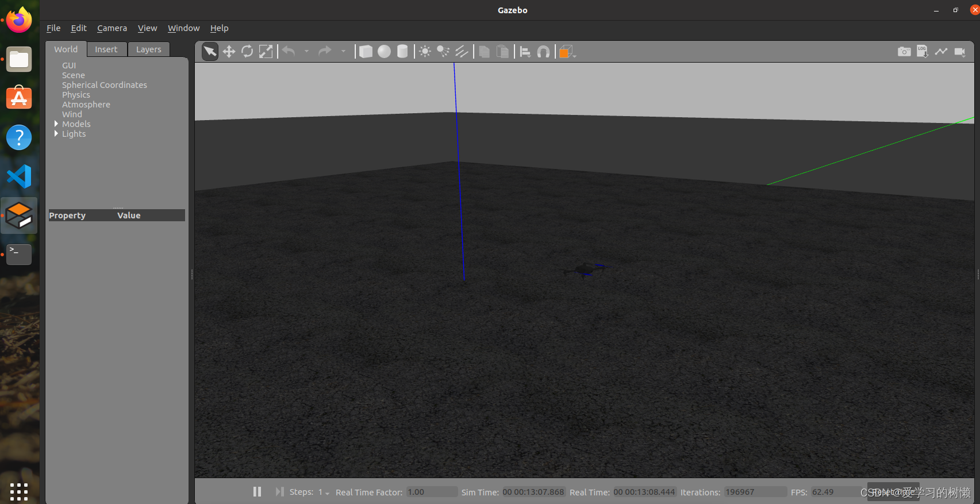Expand the Lights tree node

coord(56,133)
